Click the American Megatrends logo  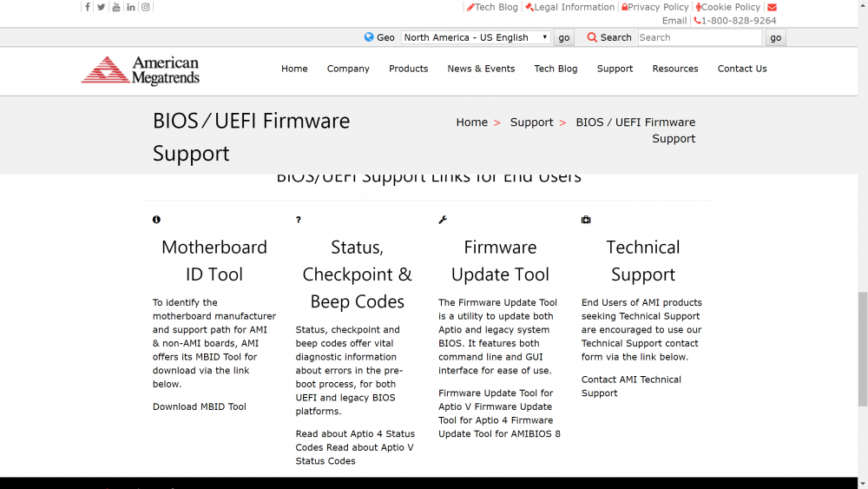point(141,70)
